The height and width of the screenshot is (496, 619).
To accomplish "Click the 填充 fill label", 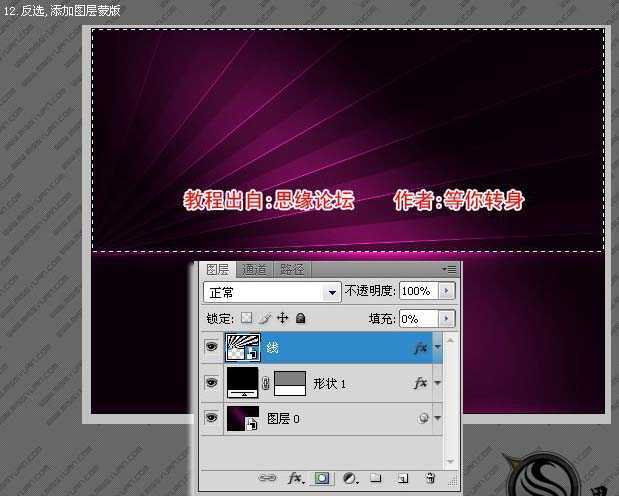I will point(382,318).
